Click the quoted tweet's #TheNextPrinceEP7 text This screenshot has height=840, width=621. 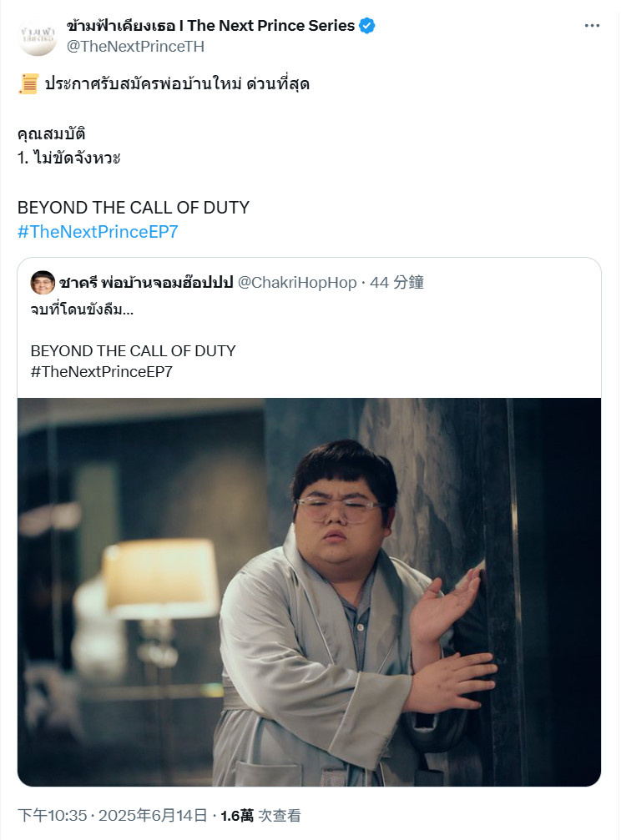(x=101, y=372)
